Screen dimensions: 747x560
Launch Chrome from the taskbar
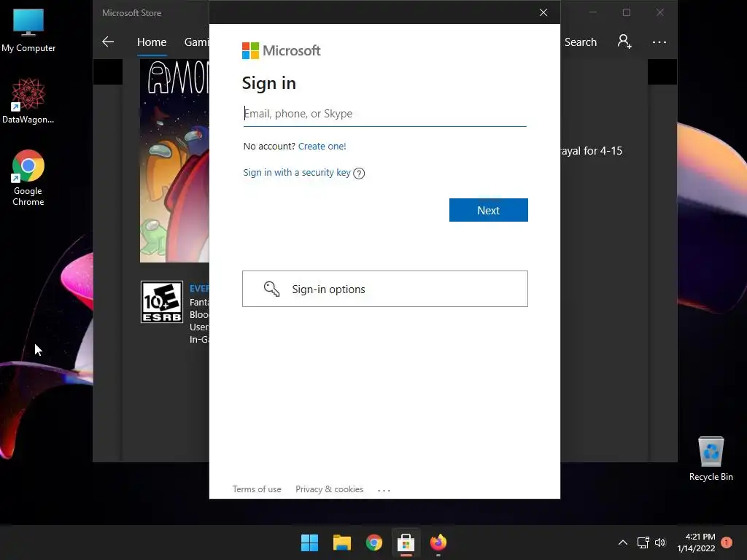[x=374, y=542]
